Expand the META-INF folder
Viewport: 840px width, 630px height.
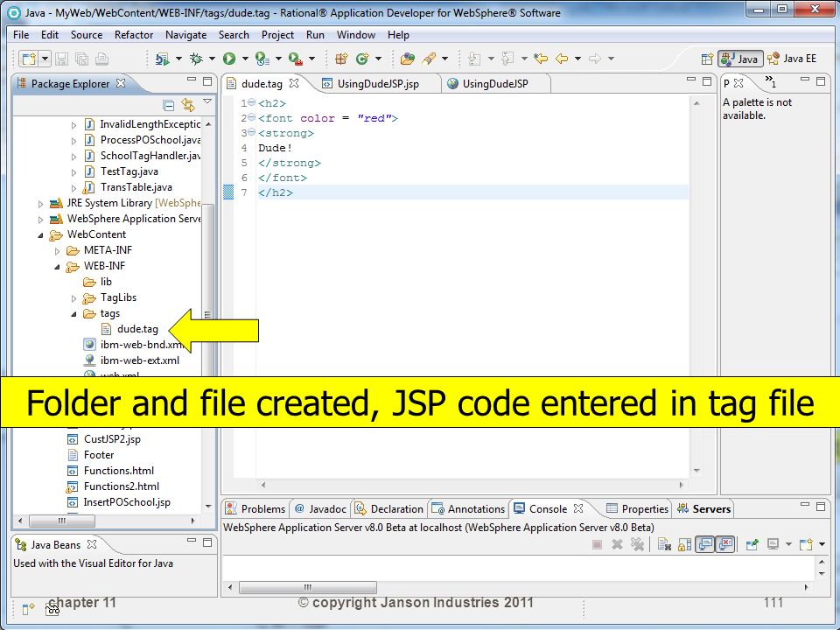pyautogui.click(x=58, y=251)
